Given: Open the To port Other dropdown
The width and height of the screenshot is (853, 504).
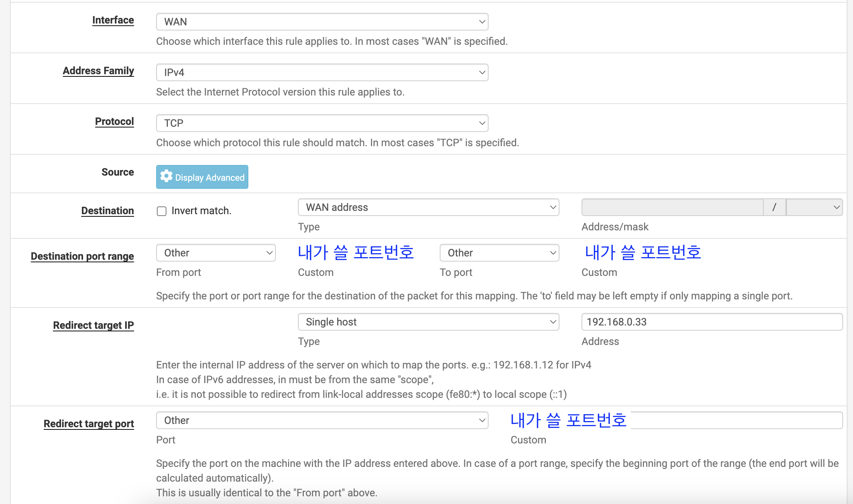Looking at the screenshot, I should [499, 253].
